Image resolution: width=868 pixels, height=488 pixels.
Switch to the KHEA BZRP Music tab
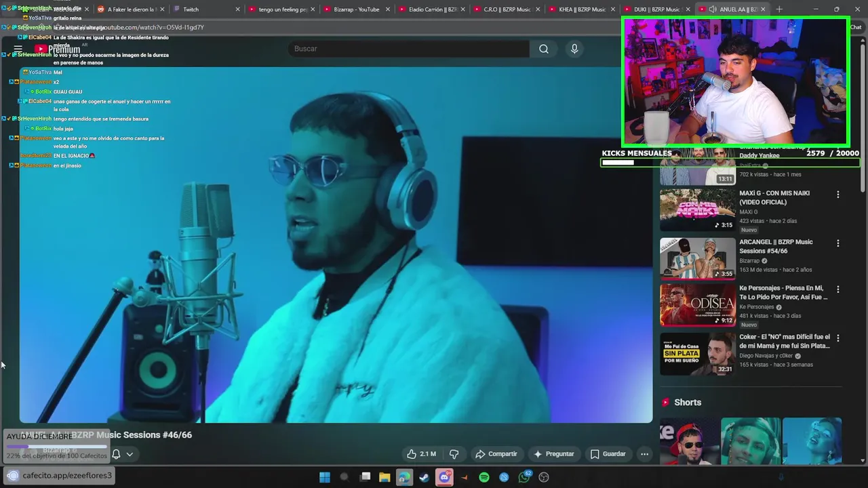(582, 9)
